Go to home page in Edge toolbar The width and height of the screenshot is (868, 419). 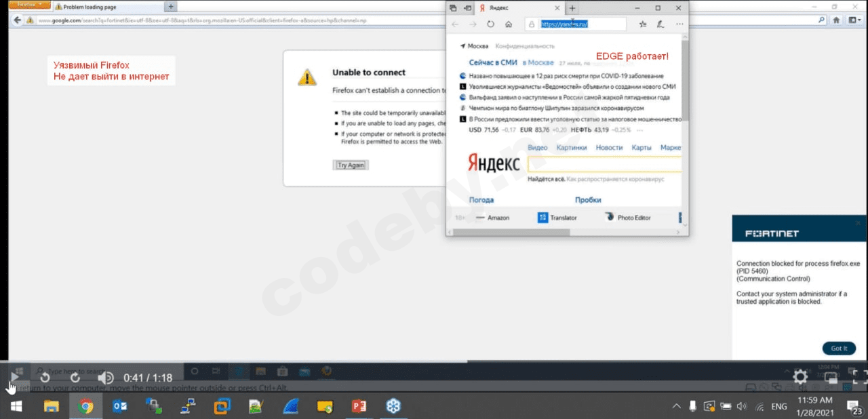(509, 24)
